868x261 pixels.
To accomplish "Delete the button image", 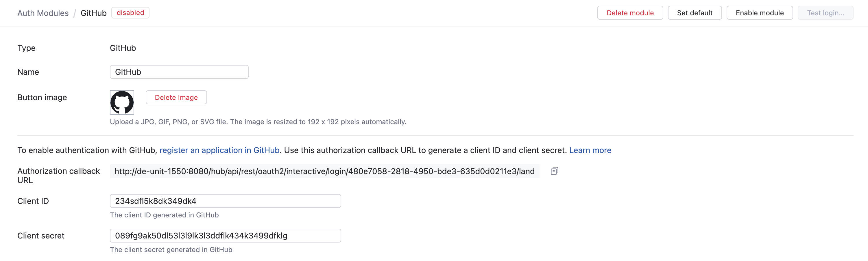I will (176, 98).
